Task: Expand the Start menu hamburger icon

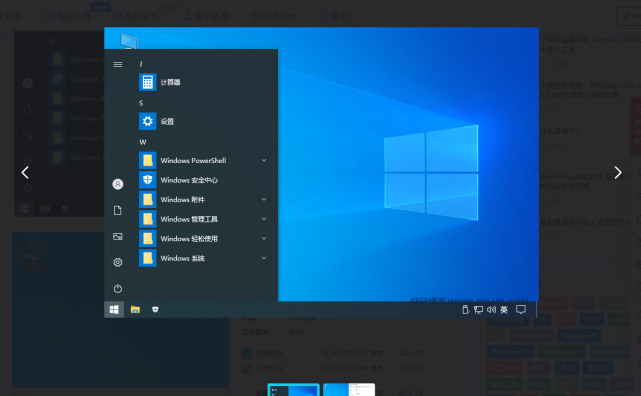Action: coord(118,65)
